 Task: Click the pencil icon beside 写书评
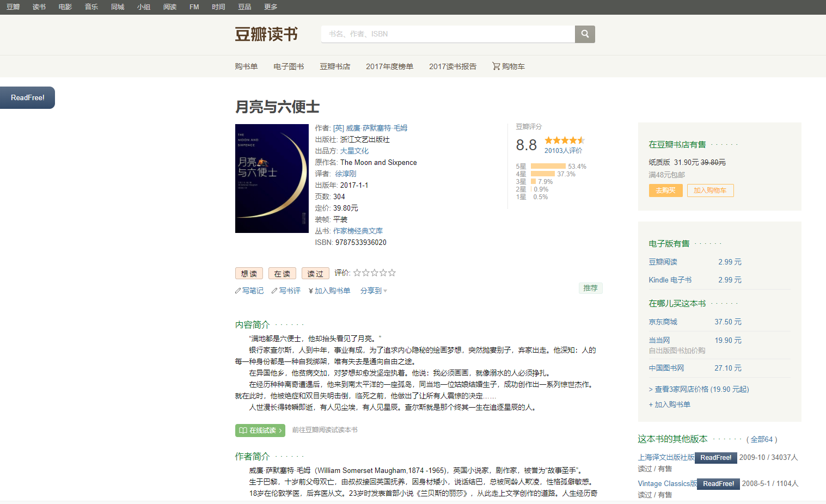coord(274,291)
